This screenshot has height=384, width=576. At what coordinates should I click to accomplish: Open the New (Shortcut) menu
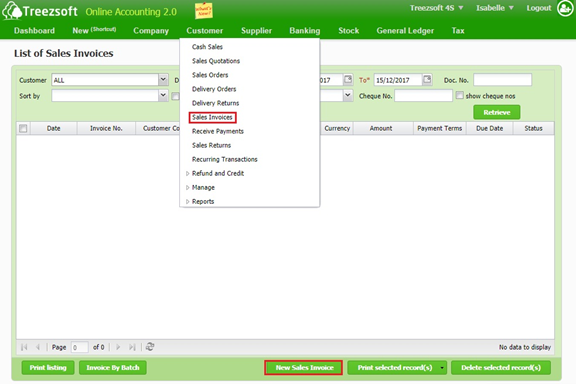click(x=94, y=30)
